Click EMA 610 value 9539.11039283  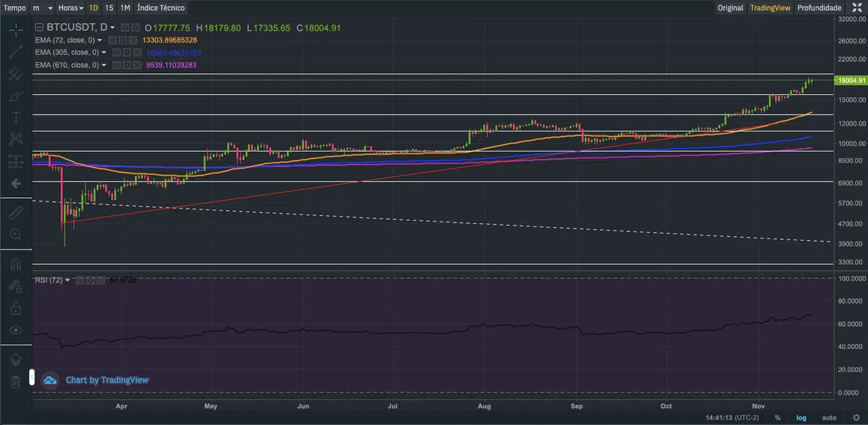coord(172,65)
